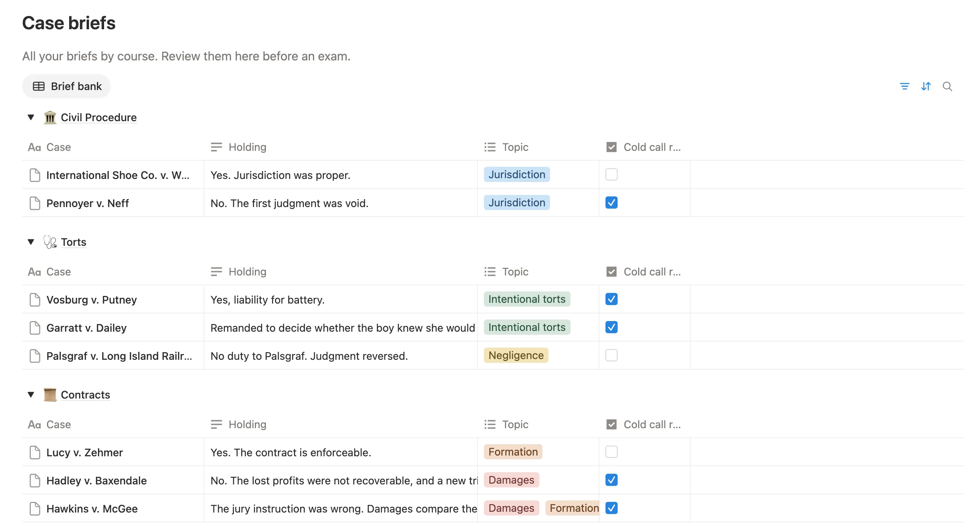Collapse the Torts group triangle

[x=31, y=242]
